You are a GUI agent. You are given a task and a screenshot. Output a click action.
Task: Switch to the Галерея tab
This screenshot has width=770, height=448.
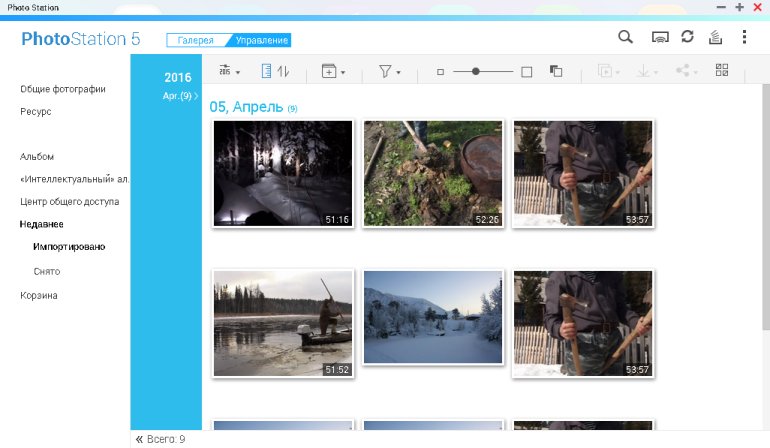[x=195, y=40]
